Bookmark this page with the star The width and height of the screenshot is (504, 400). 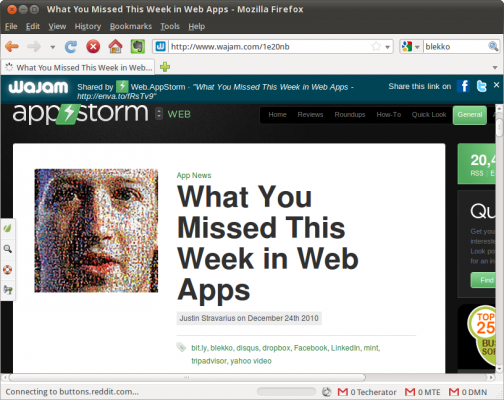[376, 46]
